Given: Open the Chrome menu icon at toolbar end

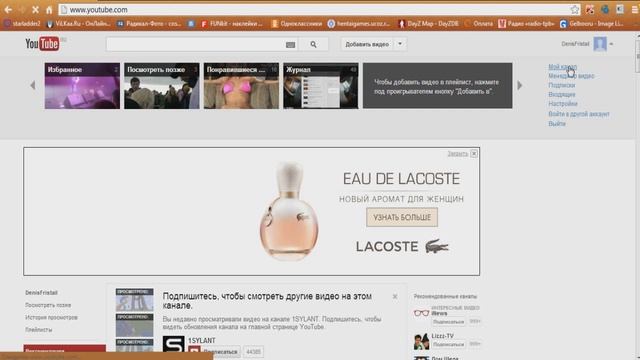Looking at the screenshot, I should click(635, 9).
